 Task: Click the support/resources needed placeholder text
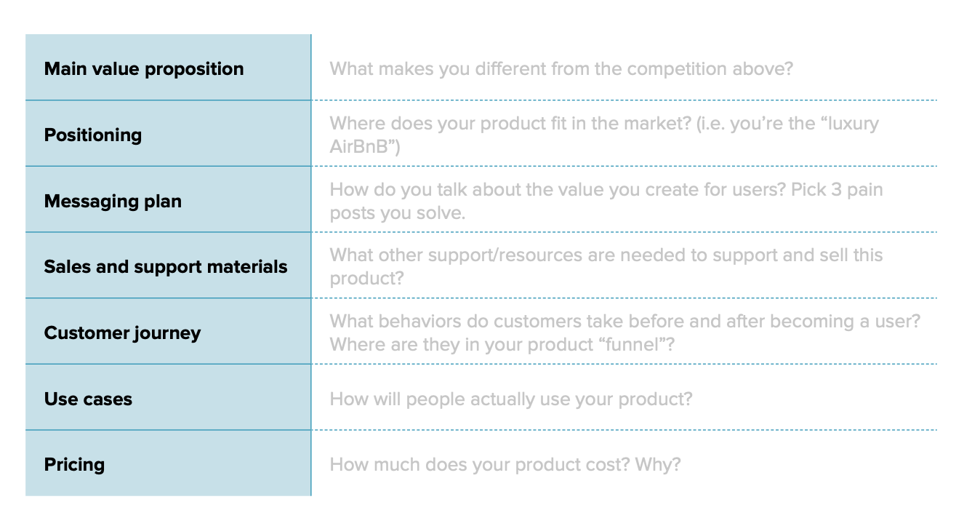[x=606, y=267]
